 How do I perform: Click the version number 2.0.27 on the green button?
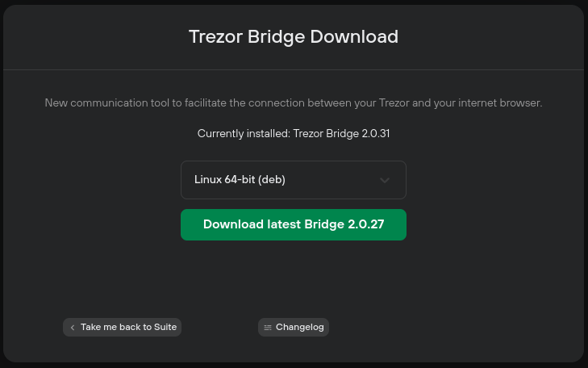pyautogui.click(x=365, y=224)
